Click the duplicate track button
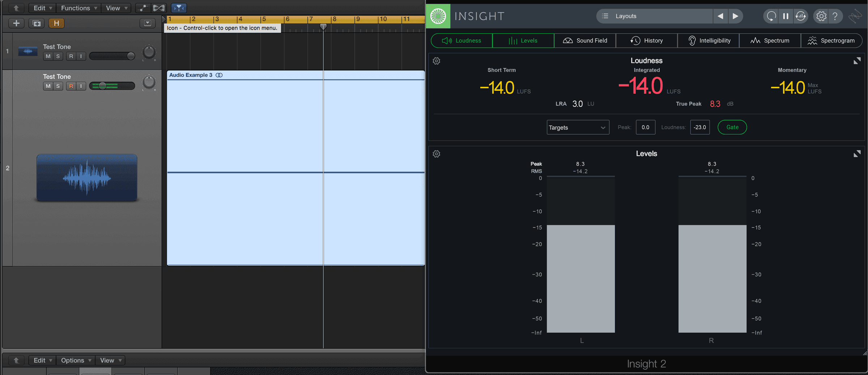Image resolution: width=868 pixels, height=375 pixels. pyautogui.click(x=37, y=24)
